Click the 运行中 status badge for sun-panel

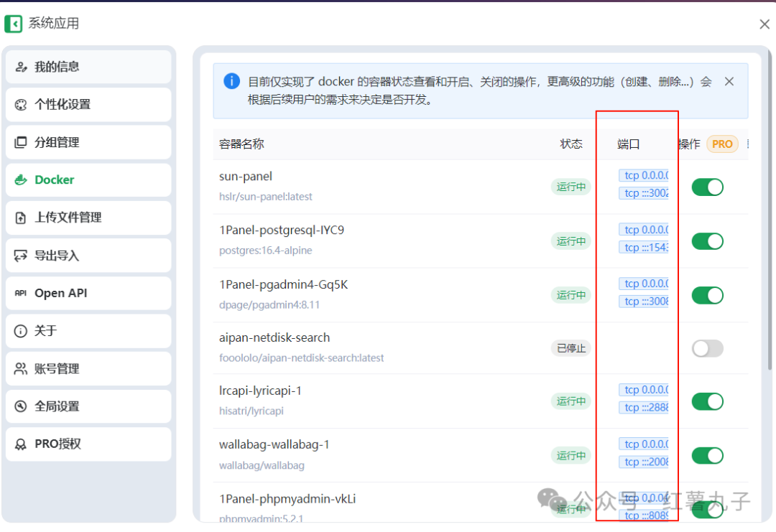coord(571,187)
